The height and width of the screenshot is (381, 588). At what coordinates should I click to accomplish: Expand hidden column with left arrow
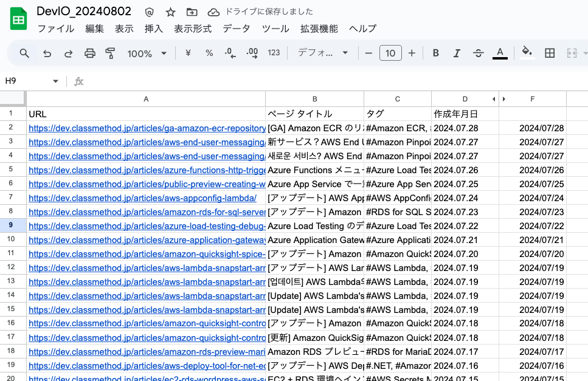click(x=494, y=99)
